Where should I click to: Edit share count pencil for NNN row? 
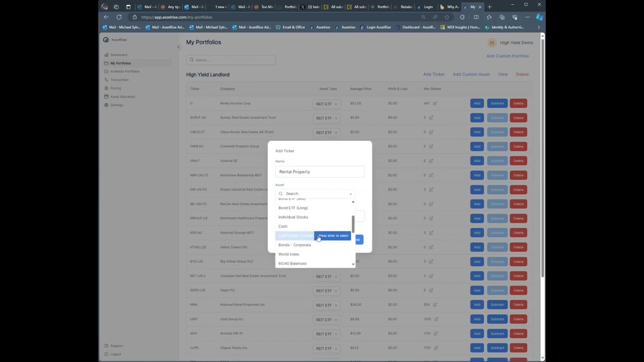coord(435,305)
